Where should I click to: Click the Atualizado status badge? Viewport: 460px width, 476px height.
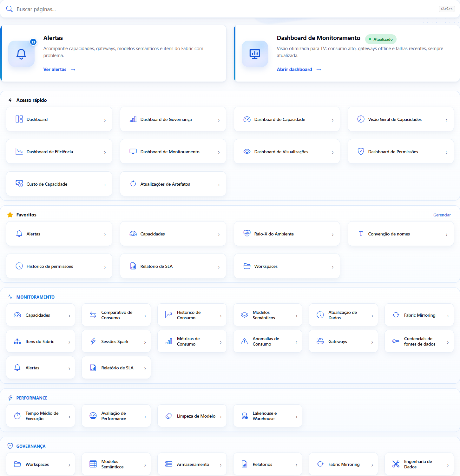pos(381,39)
